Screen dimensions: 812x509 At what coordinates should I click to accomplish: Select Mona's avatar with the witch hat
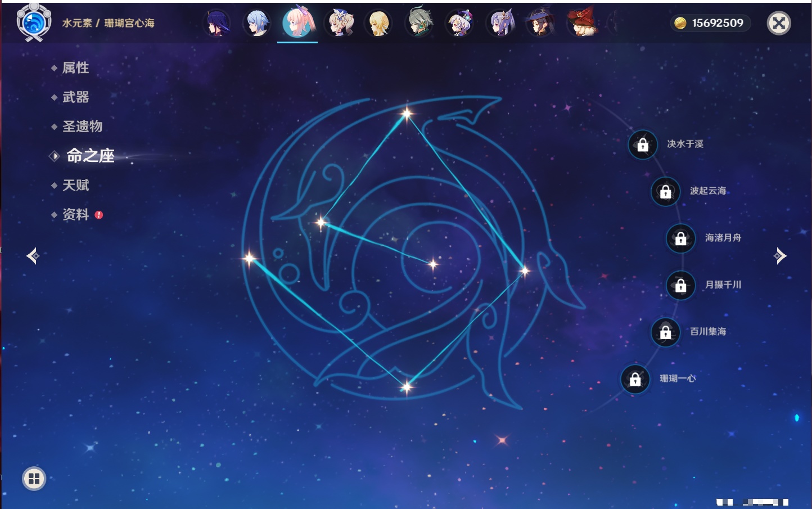(x=540, y=23)
